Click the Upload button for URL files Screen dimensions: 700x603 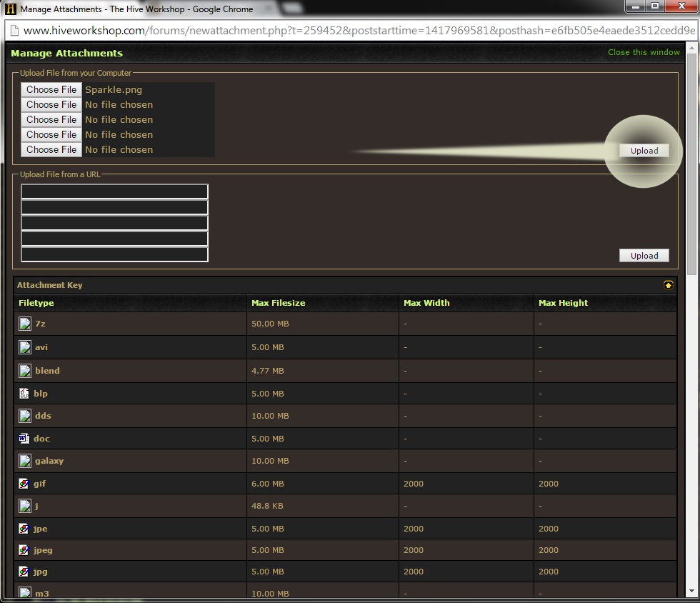pos(644,256)
